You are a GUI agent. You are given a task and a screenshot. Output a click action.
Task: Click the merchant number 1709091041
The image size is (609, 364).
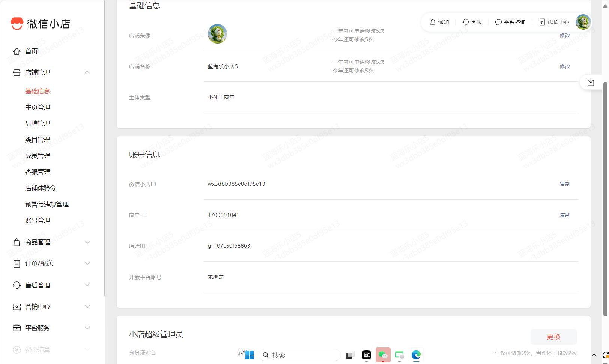223,215
